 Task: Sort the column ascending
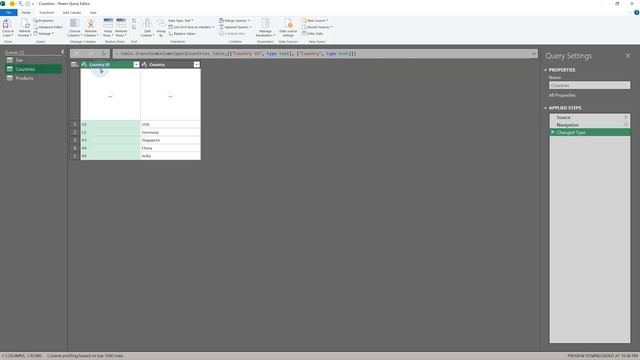point(134,20)
